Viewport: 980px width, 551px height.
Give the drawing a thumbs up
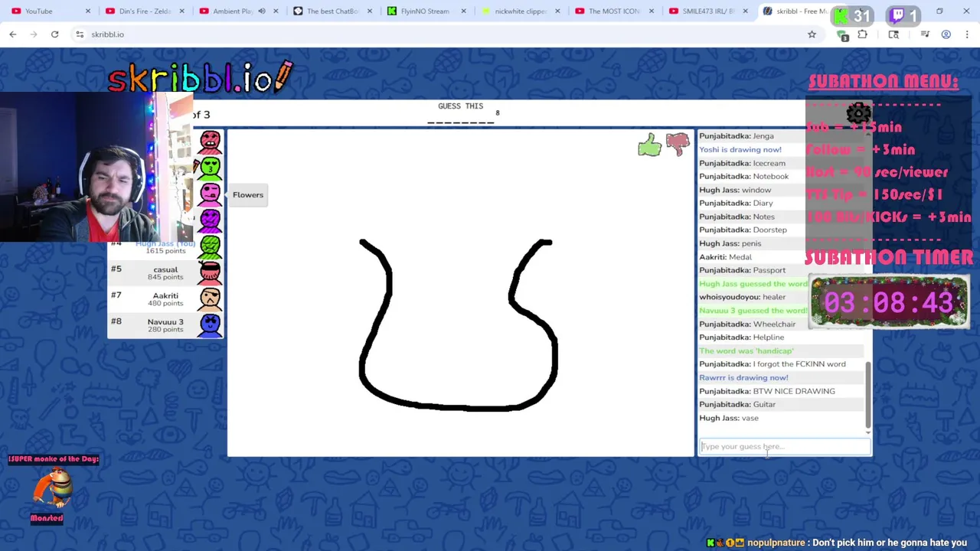click(x=649, y=145)
